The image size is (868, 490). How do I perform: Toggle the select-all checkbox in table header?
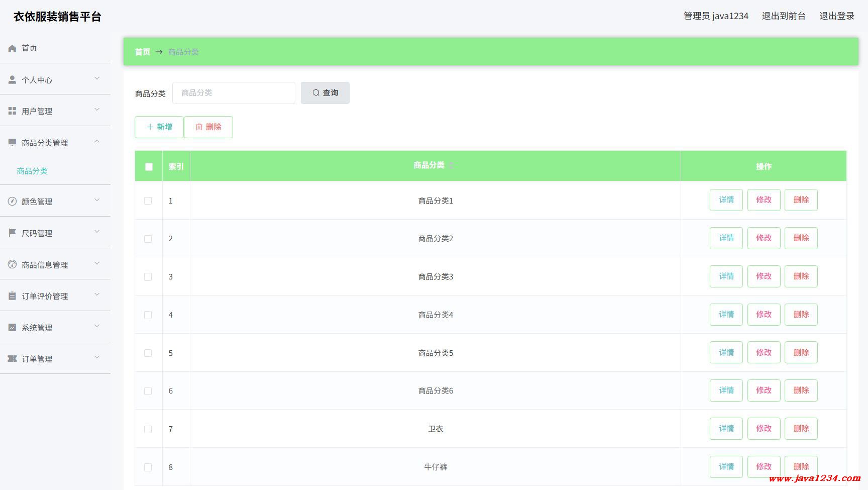click(x=149, y=167)
